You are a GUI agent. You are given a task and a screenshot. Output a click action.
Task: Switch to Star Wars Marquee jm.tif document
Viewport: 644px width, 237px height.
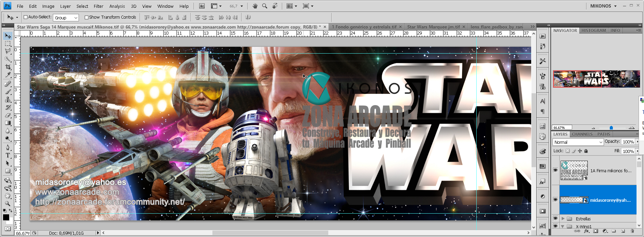tap(433, 27)
